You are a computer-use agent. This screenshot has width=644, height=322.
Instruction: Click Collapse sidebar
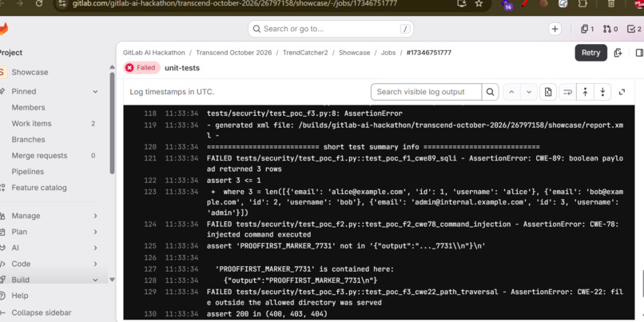click(x=42, y=312)
